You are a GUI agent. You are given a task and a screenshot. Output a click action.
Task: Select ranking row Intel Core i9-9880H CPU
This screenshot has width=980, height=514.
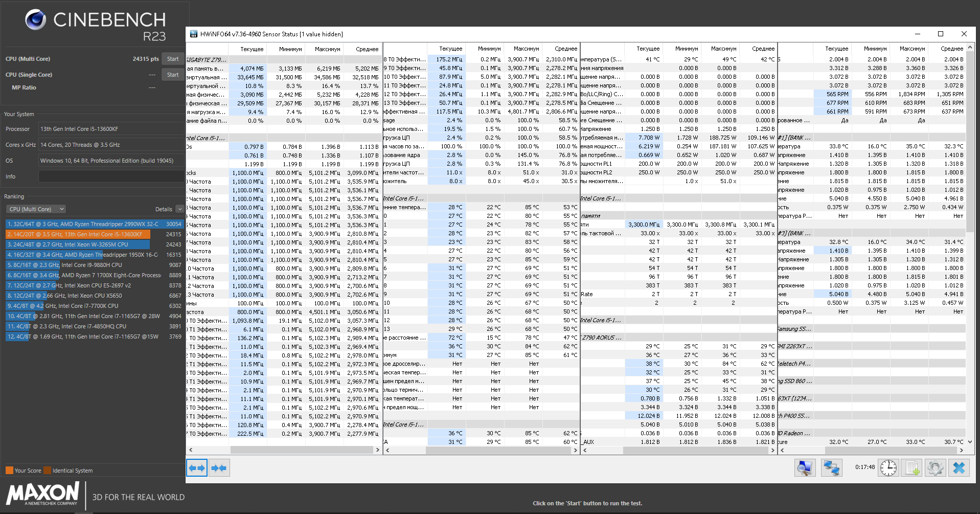pyautogui.click(x=94, y=265)
